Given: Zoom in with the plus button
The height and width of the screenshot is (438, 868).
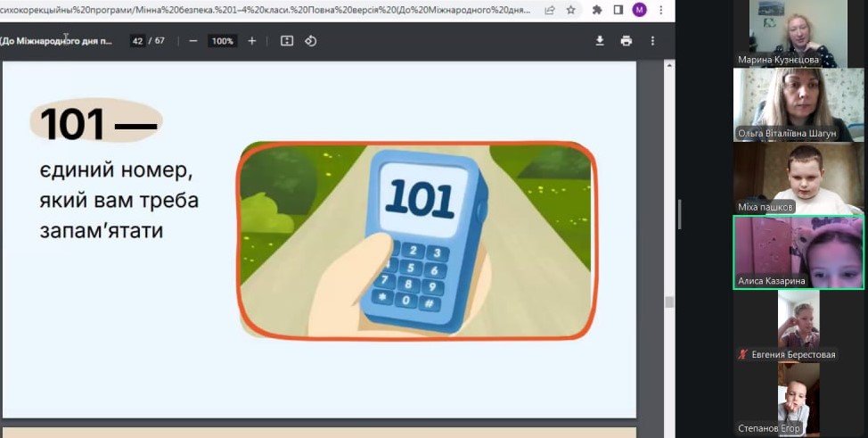Looking at the screenshot, I should [x=252, y=41].
